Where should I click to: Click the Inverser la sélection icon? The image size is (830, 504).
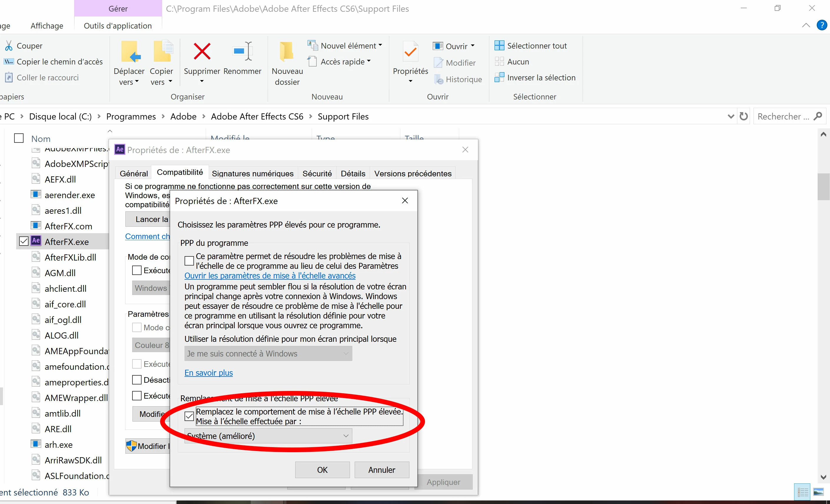pos(499,77)
